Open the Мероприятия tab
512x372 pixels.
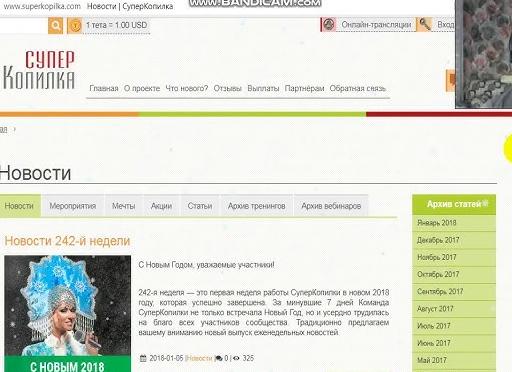[x=73, y=206]
